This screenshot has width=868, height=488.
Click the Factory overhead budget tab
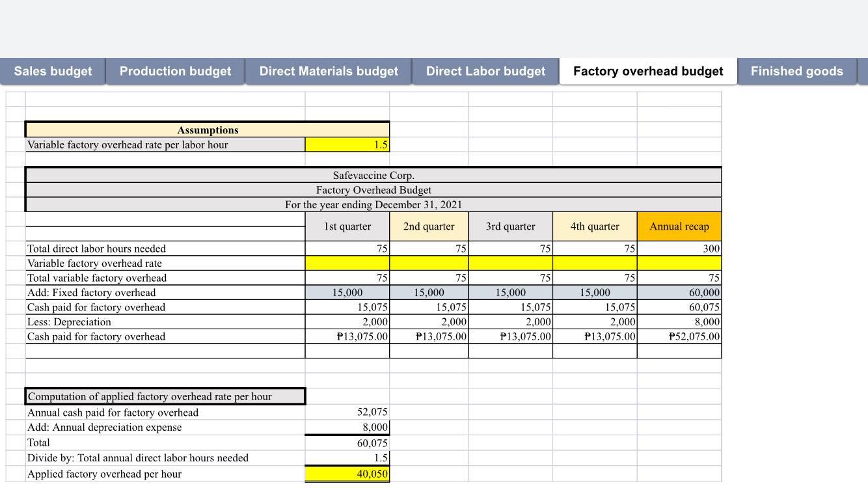point(648,72)
